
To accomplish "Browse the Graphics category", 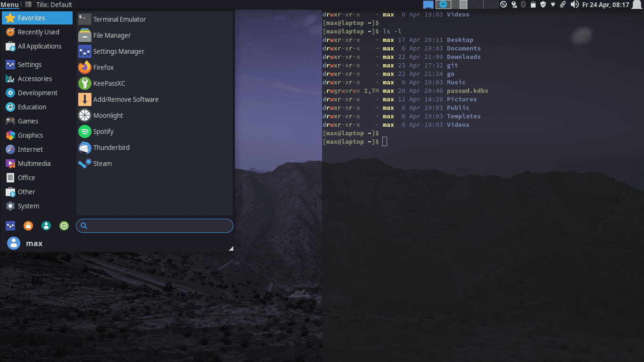I will [x=37, y=135].
